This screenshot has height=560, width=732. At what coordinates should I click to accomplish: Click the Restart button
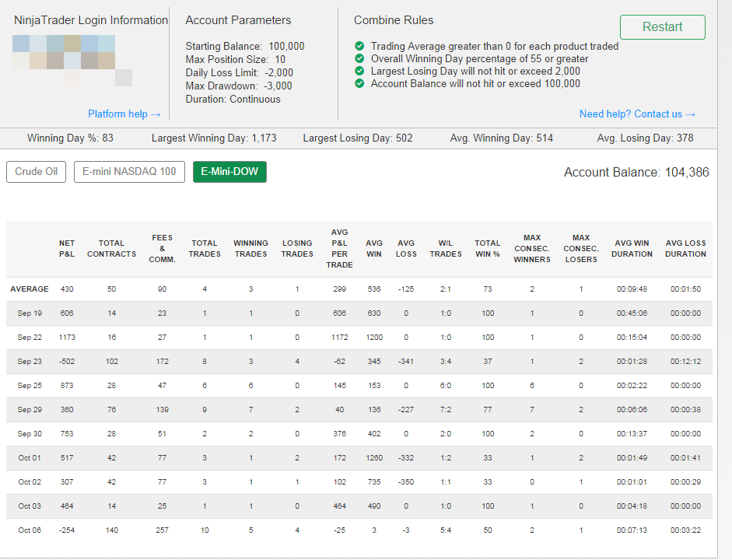663,27
